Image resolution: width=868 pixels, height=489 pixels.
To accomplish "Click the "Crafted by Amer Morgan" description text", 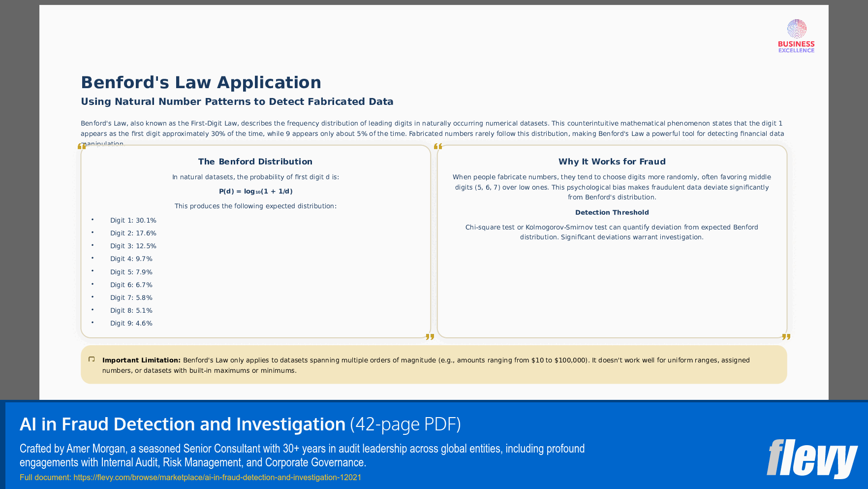I will 302,456.
